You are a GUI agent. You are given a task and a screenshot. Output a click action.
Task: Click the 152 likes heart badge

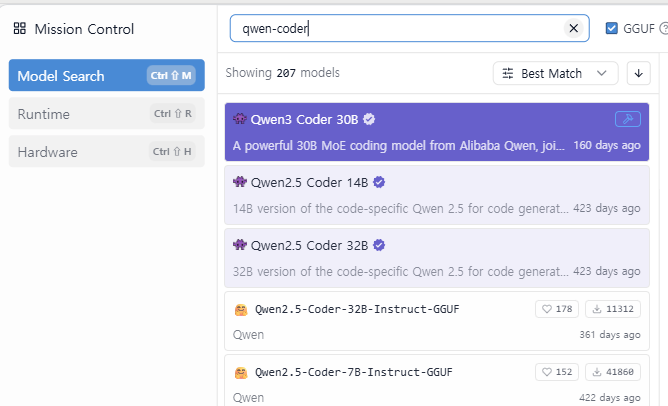pyautogui.click(x=557, y=372)
